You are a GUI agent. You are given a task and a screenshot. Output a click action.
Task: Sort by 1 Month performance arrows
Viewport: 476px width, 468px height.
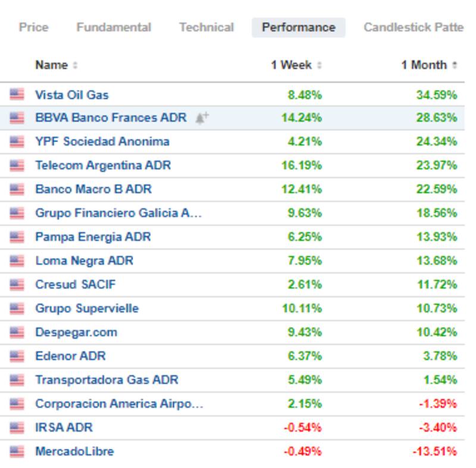coord(455,65)
